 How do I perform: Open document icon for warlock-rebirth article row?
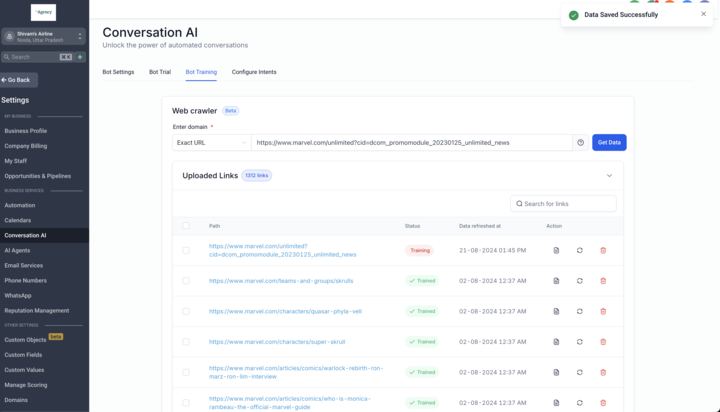[x=556, y=372]
